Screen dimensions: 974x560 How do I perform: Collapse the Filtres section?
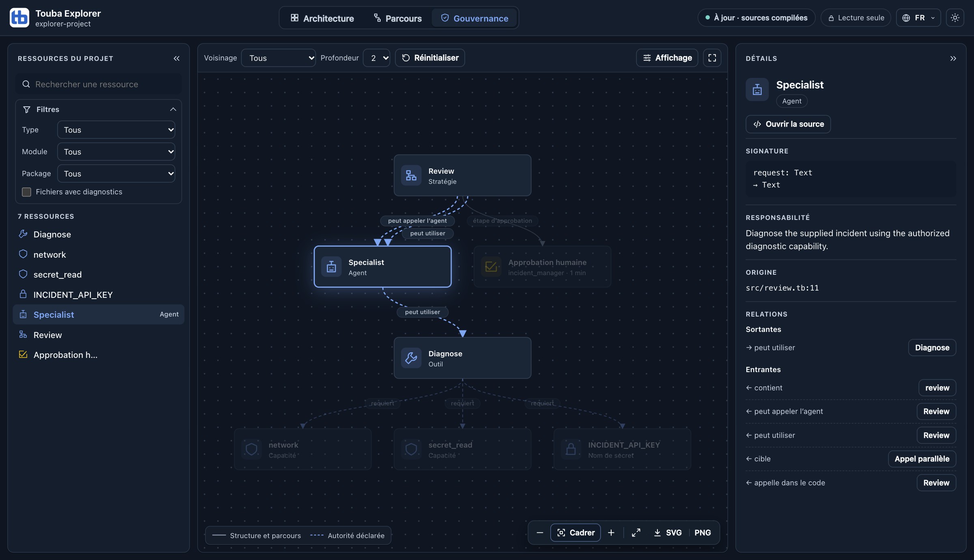coord(99,110)
